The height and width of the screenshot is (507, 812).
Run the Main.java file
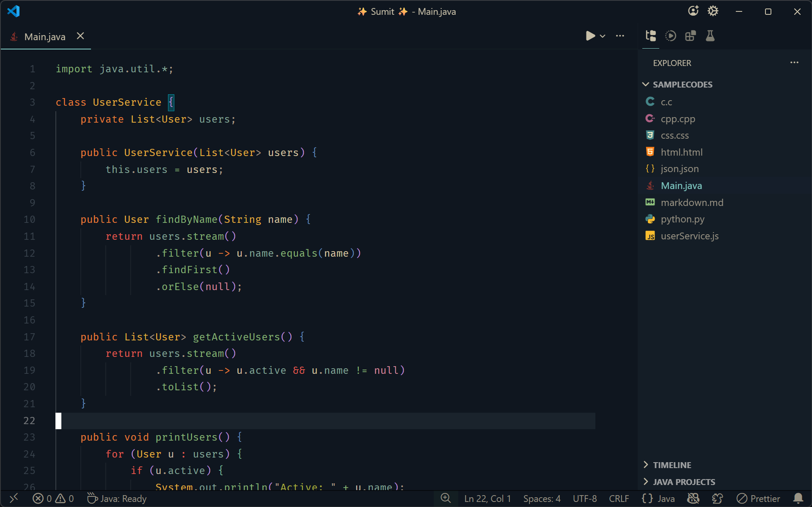(590, 36)
